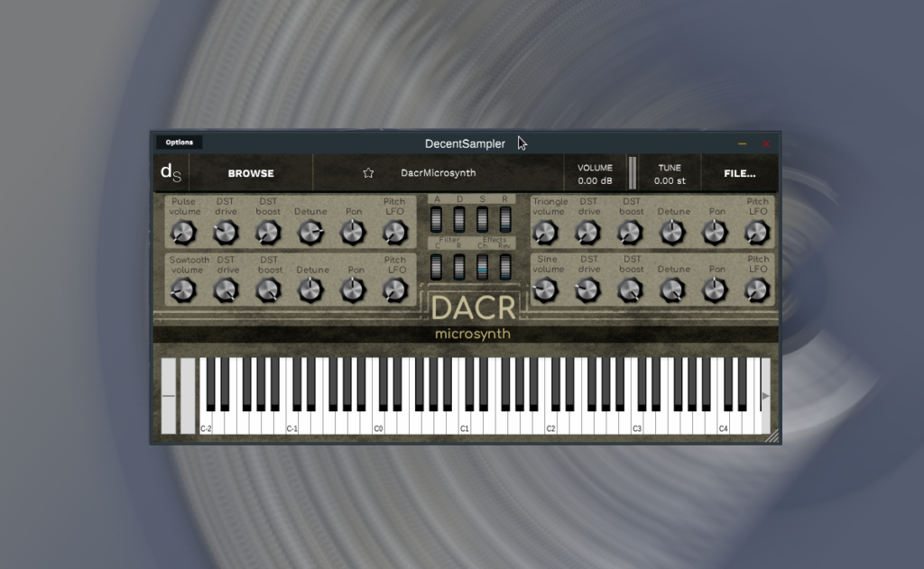Click the Sine Pan knob
The width and height of the screenshot is (924, 569).
(x=715, y=290)
